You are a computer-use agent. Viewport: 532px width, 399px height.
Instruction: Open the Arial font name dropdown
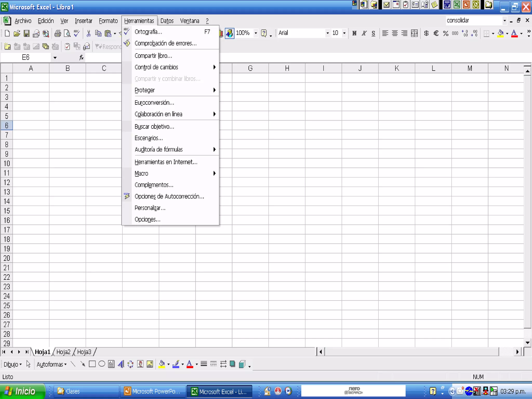coord(327,33)
